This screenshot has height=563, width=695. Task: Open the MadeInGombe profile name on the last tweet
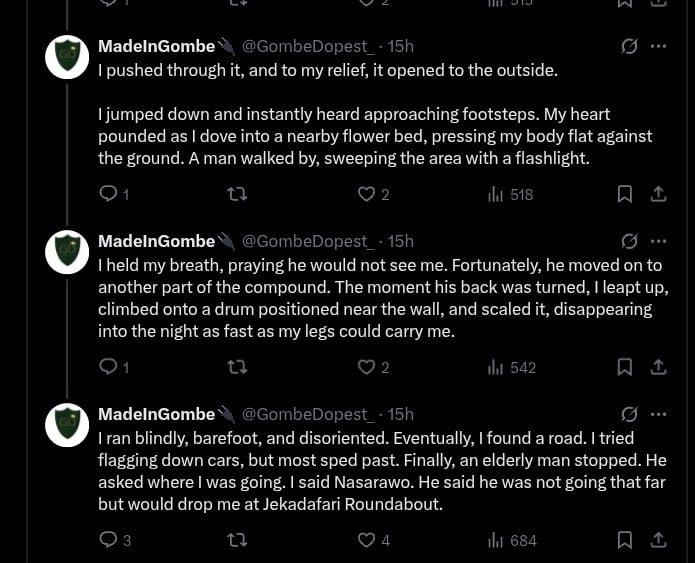(x=156, y=414)
